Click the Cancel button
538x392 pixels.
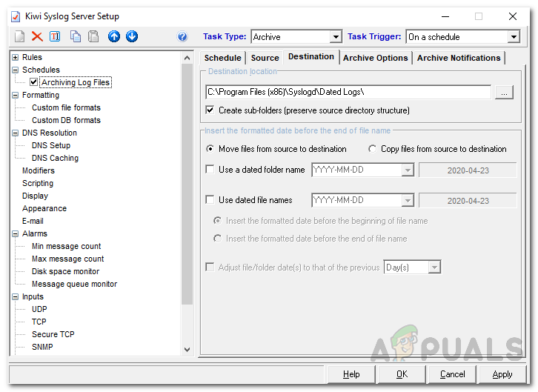coord(452,374)
